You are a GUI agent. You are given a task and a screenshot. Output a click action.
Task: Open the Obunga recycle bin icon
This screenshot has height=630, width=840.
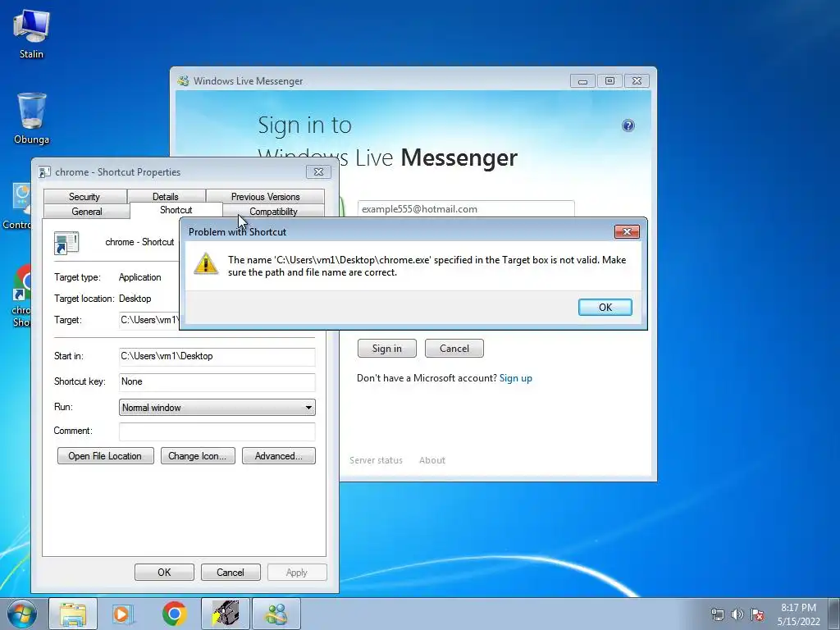tap(31, 118)
